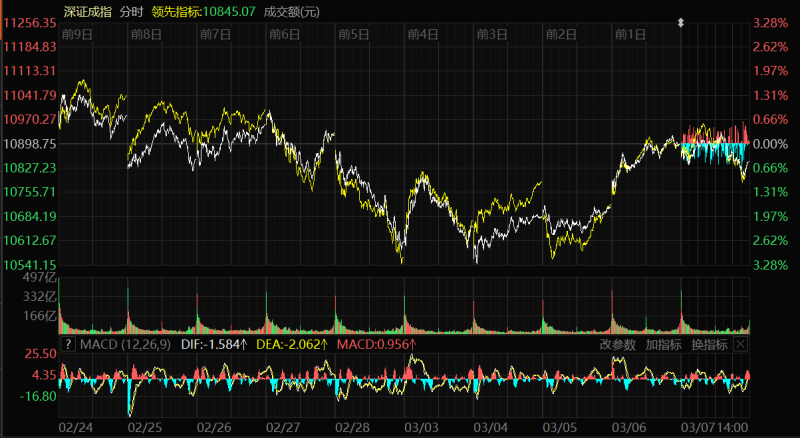Click the 0.00% percent axis label

770,144
